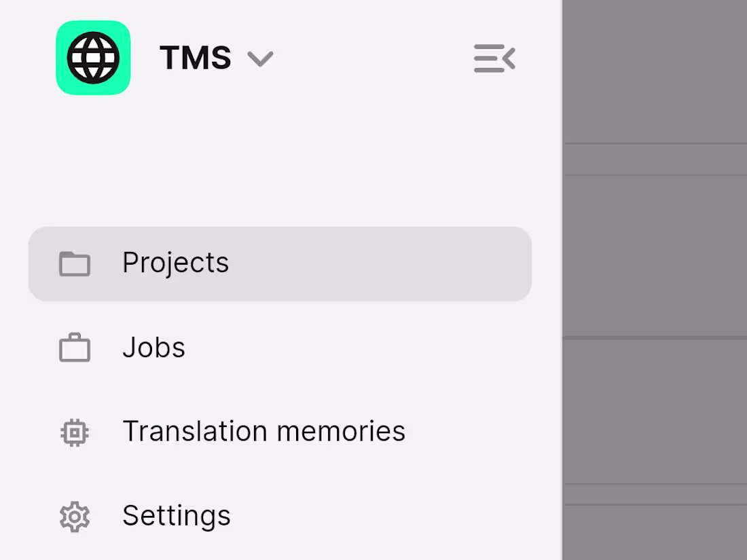This screenshot has width=747, height=560.
Task: Click the Projects folder icon
Action: (75, 263)
